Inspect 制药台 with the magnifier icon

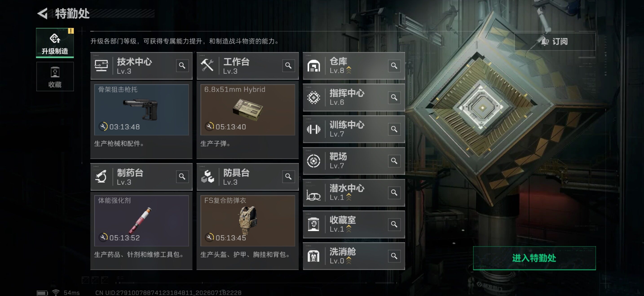coord(182,177)
